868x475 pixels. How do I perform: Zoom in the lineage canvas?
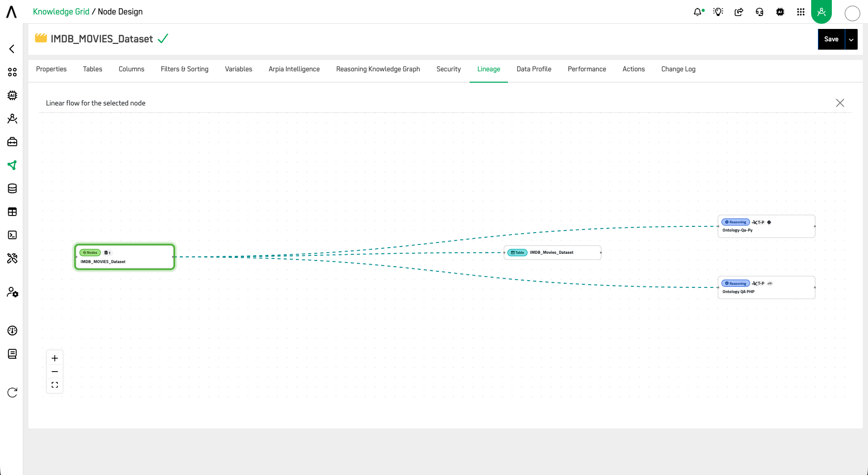(x=55, y=358)
